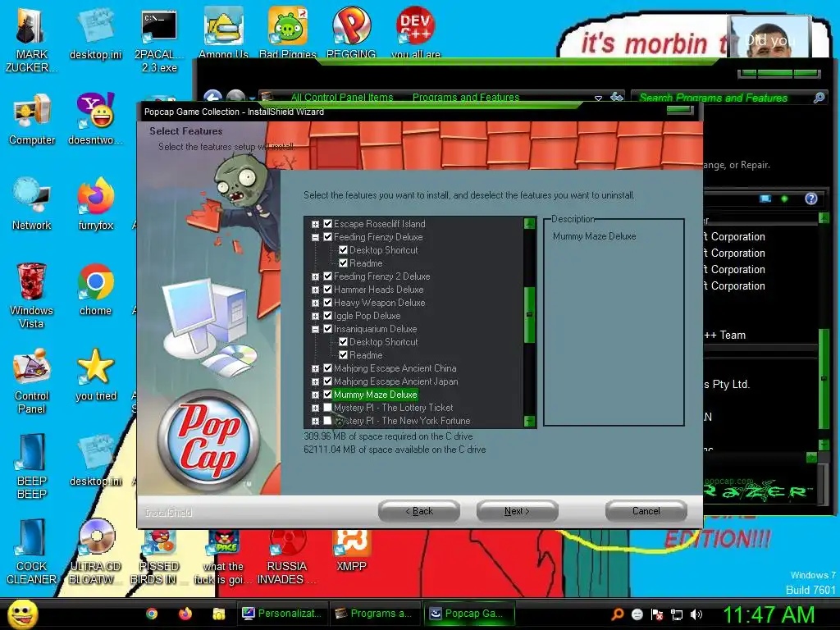Switch to Popcap Game taskbar window

468,614
